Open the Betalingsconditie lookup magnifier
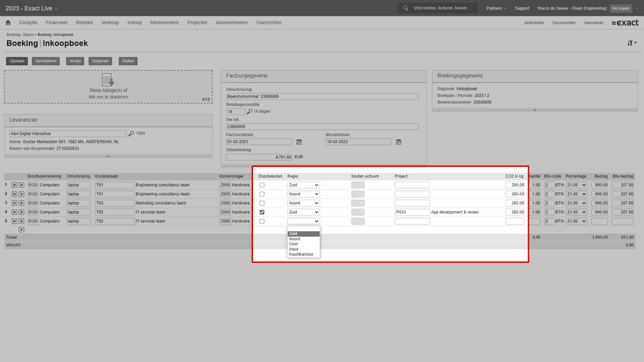 click(x=250, y=112)
